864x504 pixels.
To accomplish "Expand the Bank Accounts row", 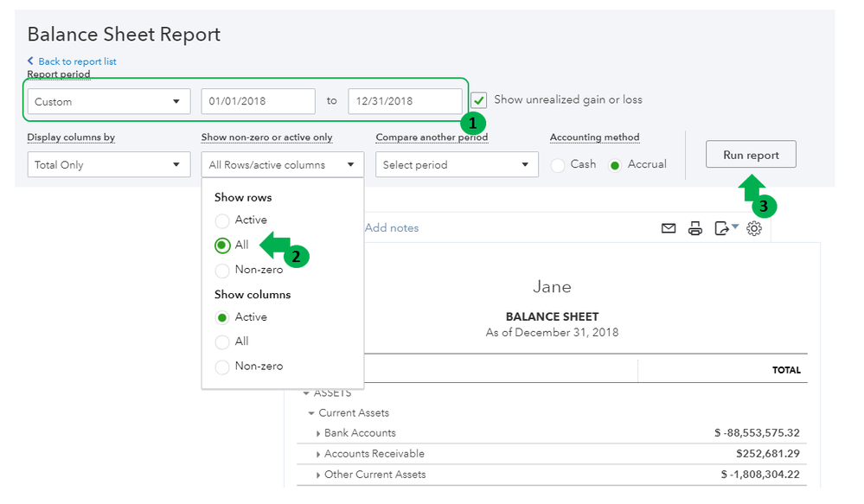I will 318,433.
